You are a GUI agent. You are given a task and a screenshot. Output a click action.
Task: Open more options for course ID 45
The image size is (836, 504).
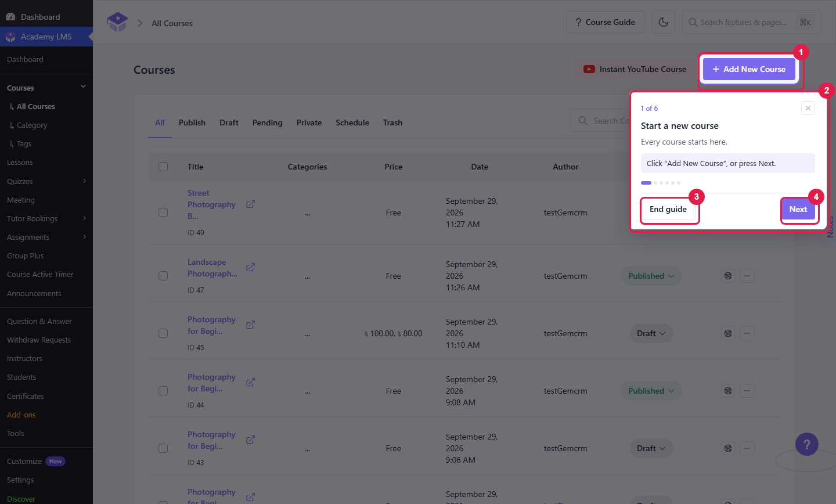tap(747, 333)
